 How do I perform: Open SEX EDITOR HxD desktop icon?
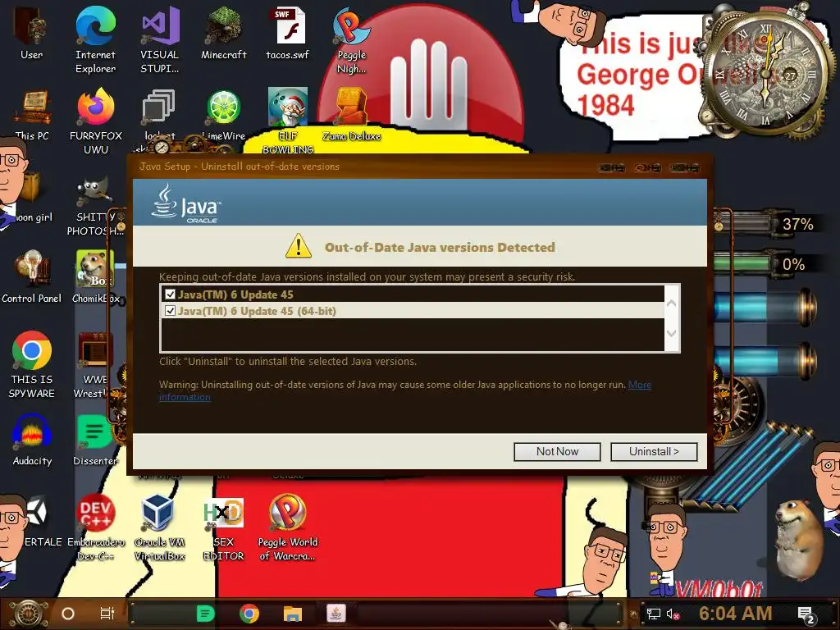[x=223, y=527]
